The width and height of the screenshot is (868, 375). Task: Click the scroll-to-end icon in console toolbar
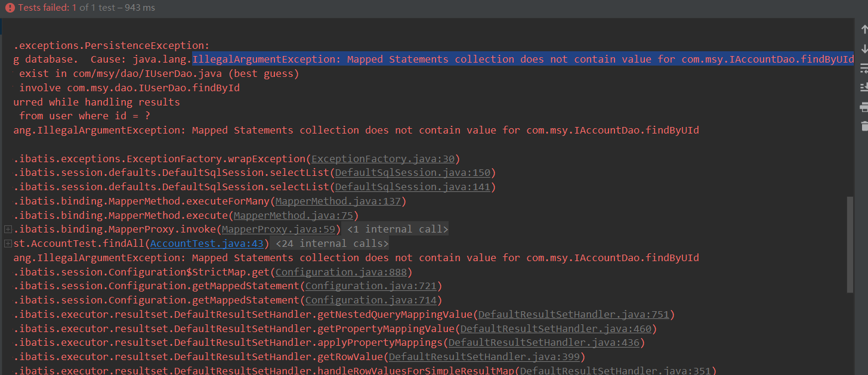pyautogui.click(x=864, y=88)
